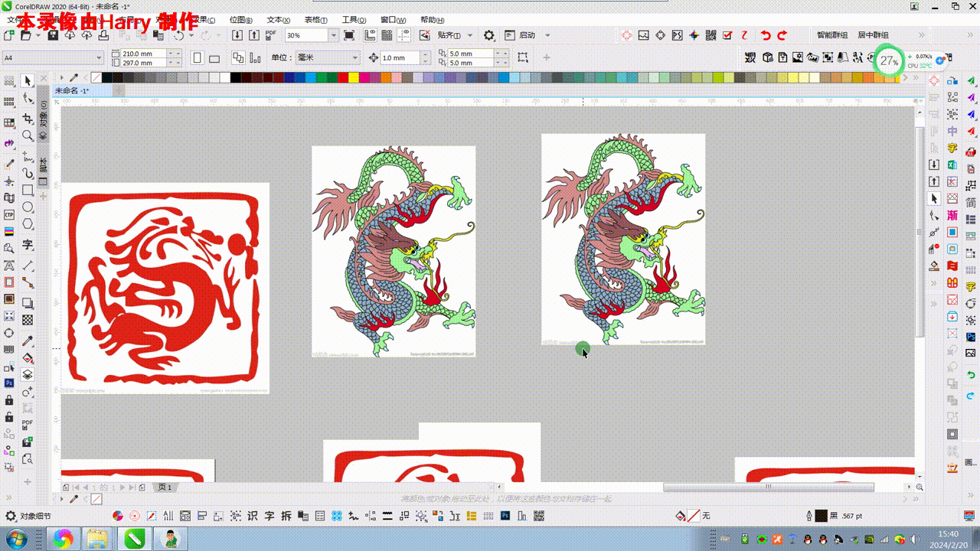Open the Options gear icon
980x551 pixels.
(489, 35)
